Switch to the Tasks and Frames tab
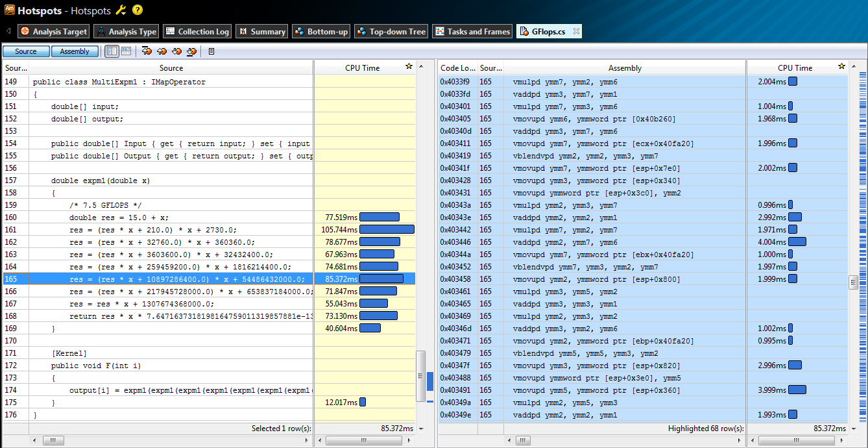 [x=472, y=31]
